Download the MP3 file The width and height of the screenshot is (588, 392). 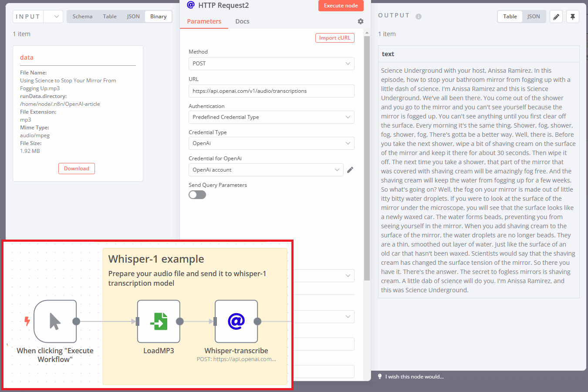(x=76, y=168)
